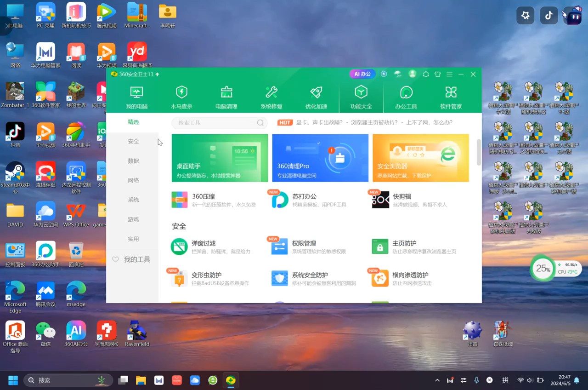Switch to the 优化加速 tab
Image resolution: width=588 pixels, height=390 pixels.
(x=316, y=97)
